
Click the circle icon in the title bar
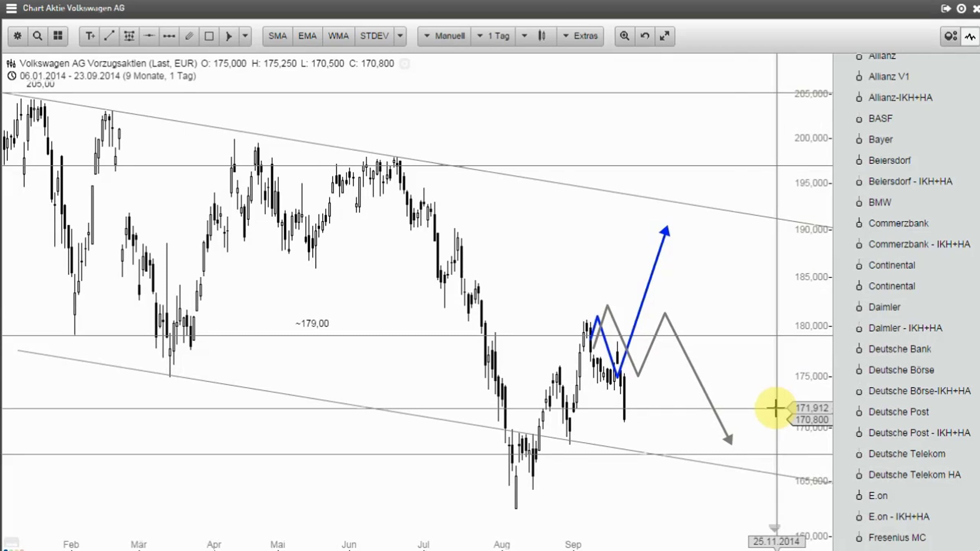[961, 9]
